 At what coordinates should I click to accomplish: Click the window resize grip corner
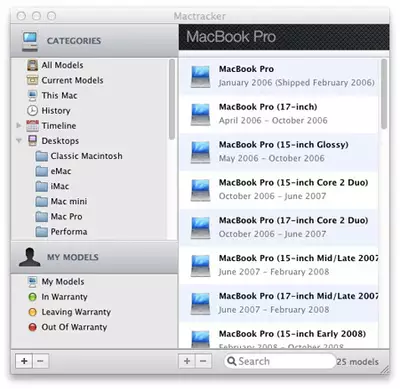tap(385, 369)
